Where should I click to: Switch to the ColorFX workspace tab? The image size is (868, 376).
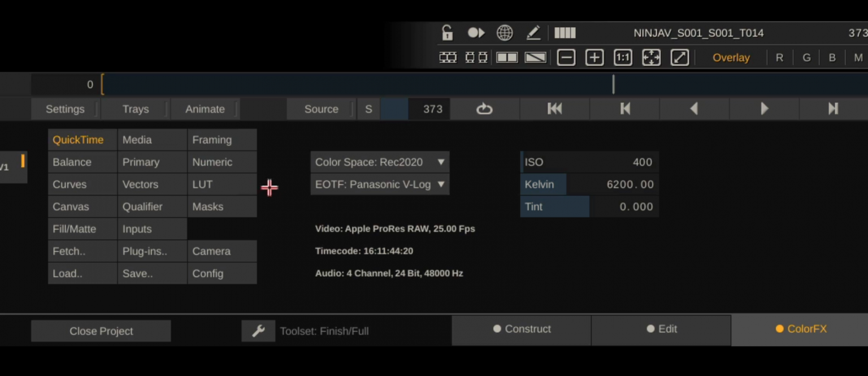tap(801, 329)
